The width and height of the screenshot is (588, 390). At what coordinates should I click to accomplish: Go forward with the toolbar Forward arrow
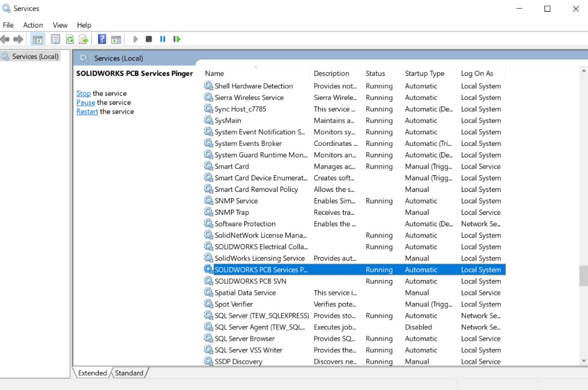pos(18,39)
